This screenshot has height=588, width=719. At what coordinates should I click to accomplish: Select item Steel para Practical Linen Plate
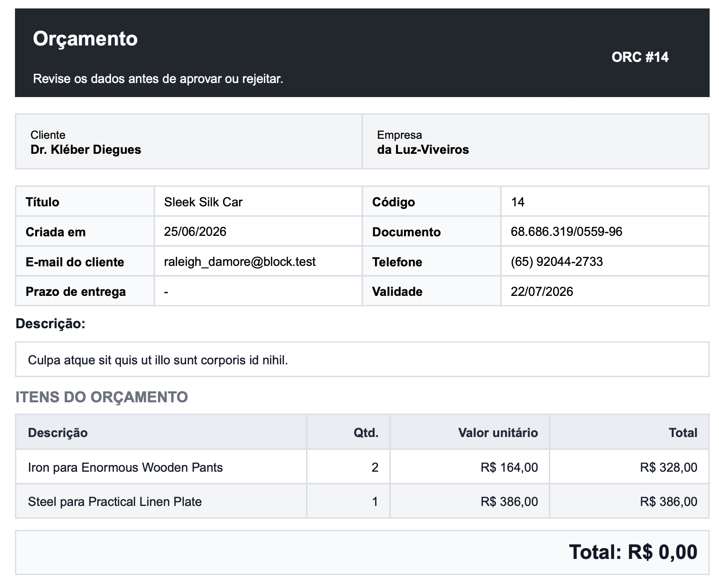(115, 502)
